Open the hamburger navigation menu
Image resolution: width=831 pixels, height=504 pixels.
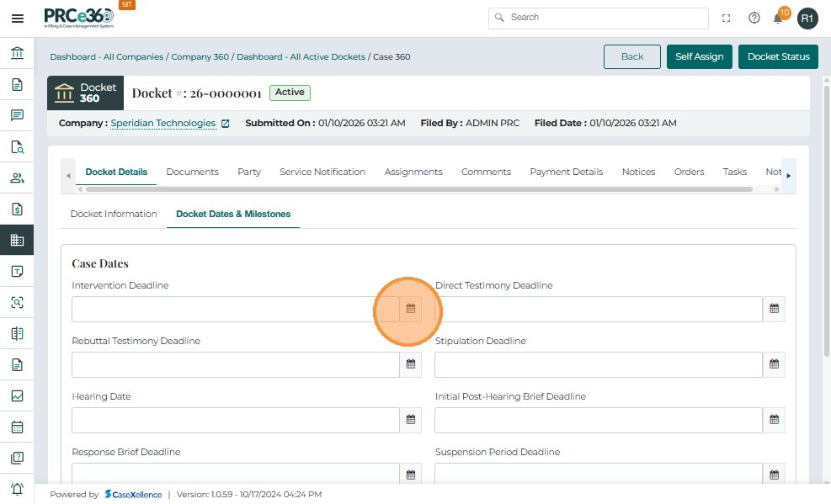tap(17, 19)
